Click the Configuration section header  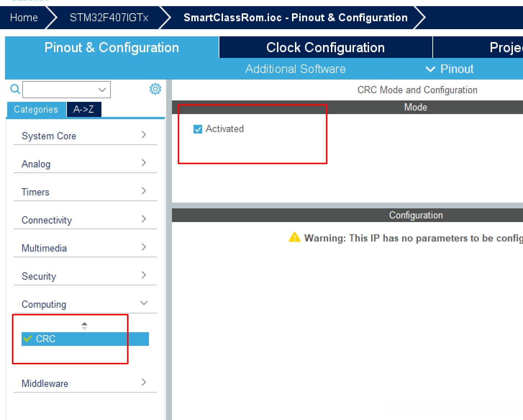pos(347,215)
